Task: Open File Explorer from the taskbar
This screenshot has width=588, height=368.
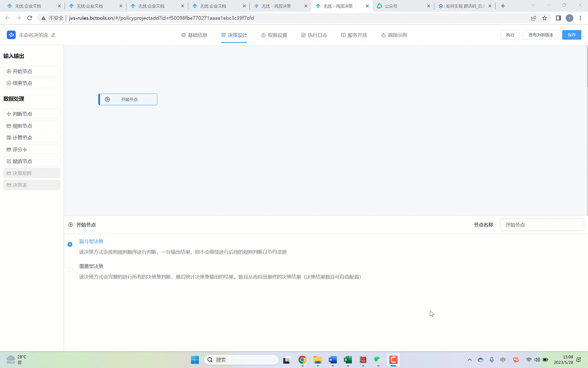Action: pyautogui.click(x=317, y=360)
